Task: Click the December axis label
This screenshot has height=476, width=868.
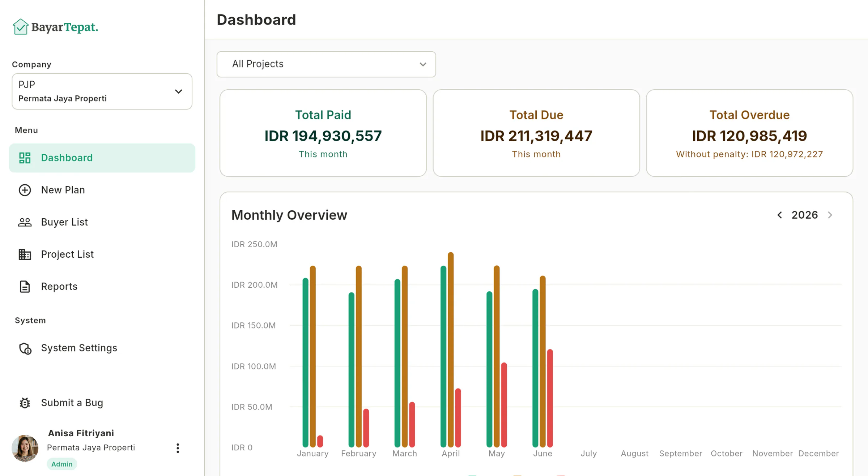Action: pos(818,454)
